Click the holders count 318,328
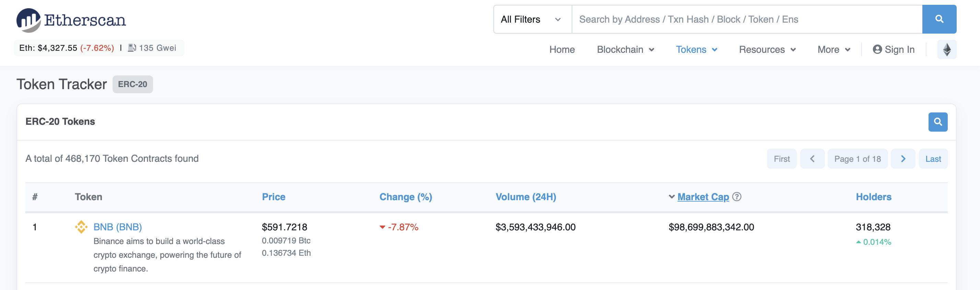Viewport: 980px width, 290px height. (873, 227)
